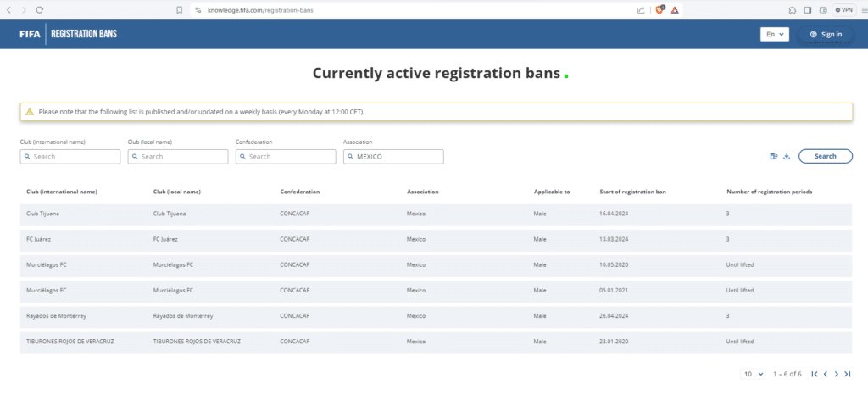868x395 pixels.
Task: Expand the rows-per-page dropdown showing 10
Action: click(x=754, y=374)
